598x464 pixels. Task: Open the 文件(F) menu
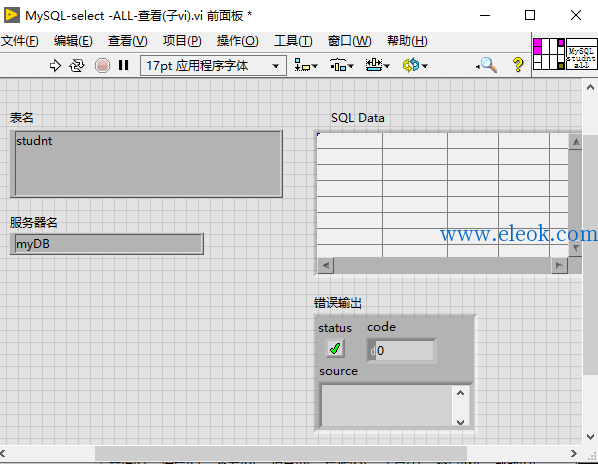point(19,41)
